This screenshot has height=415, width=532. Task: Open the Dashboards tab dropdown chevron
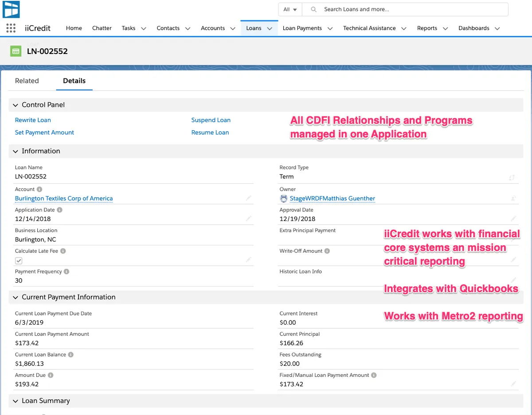497,28
